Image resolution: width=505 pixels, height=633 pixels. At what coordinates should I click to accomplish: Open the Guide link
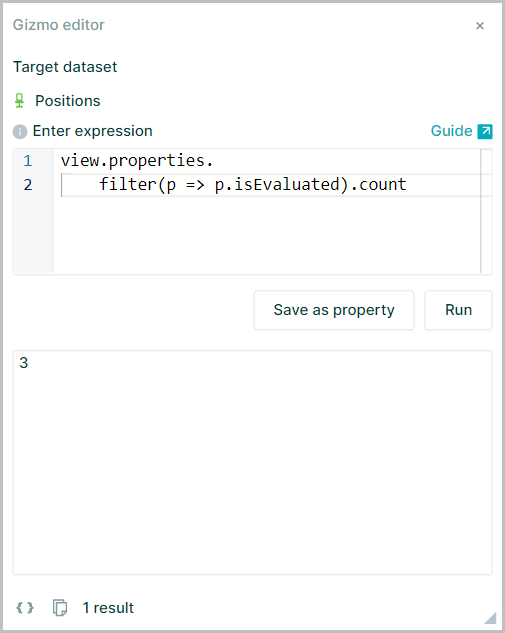click(451, 131)
